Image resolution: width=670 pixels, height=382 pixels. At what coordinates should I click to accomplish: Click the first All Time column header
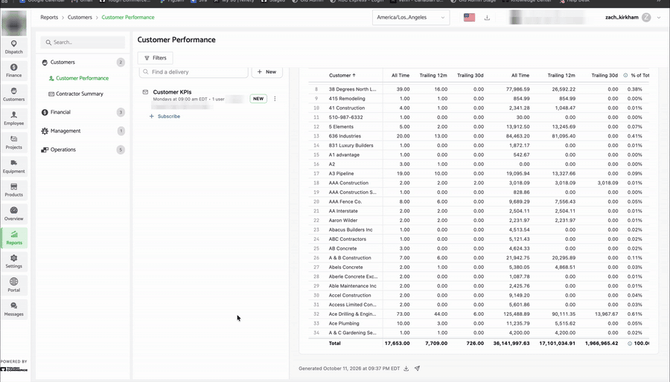coord(400,75)
